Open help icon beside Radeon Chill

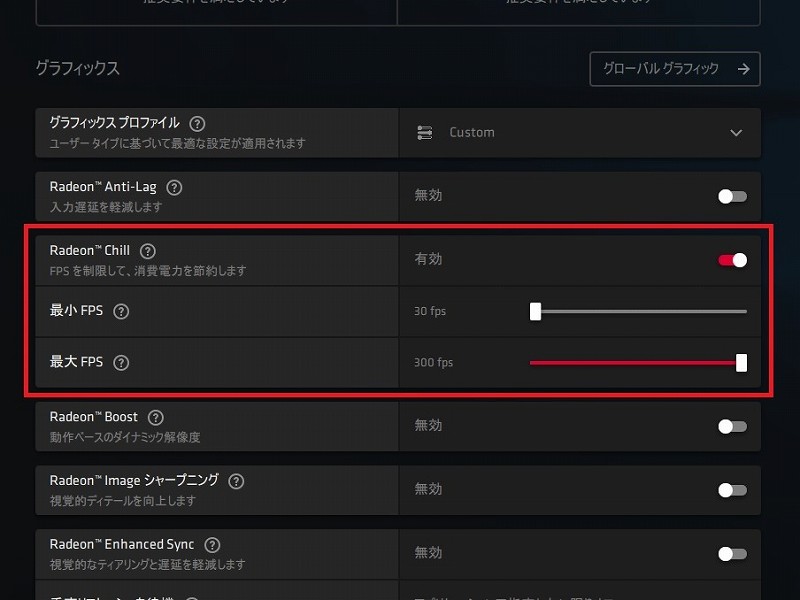click(147, 251)
